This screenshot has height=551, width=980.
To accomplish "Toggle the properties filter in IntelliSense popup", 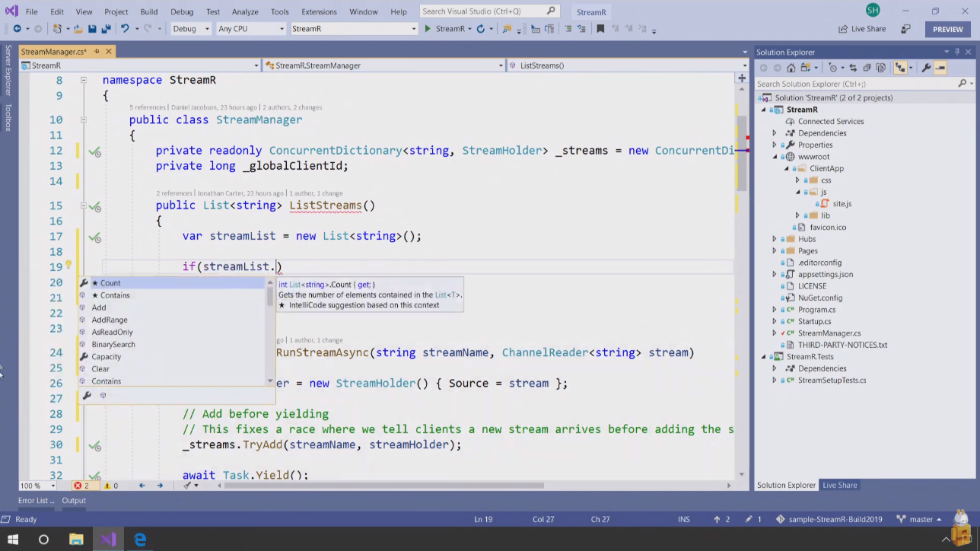I will tap(87, 396).
